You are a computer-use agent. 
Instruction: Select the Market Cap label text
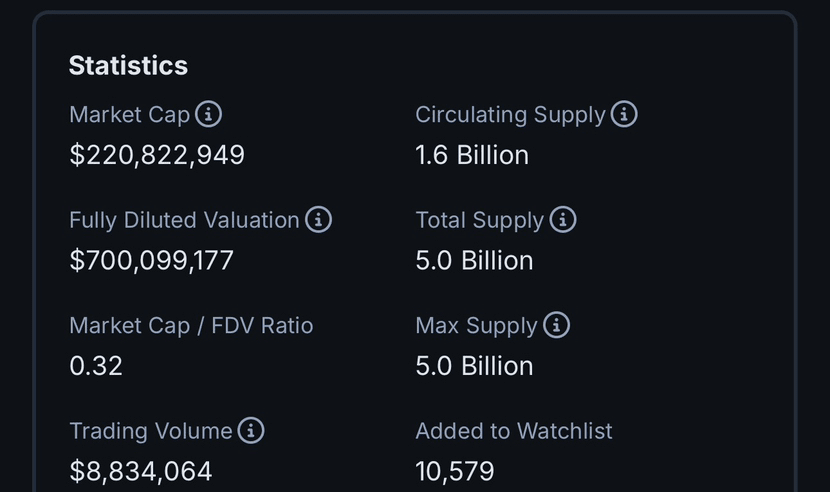tap(129, 115)
